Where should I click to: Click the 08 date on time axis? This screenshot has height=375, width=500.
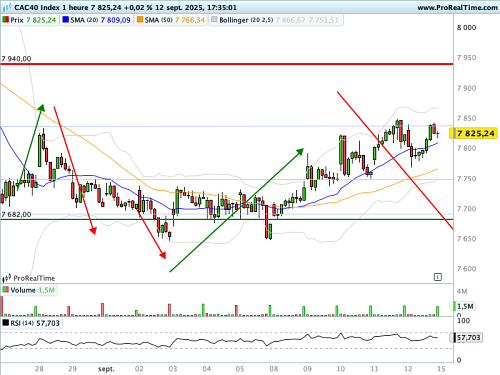click(x=274, y=369)
